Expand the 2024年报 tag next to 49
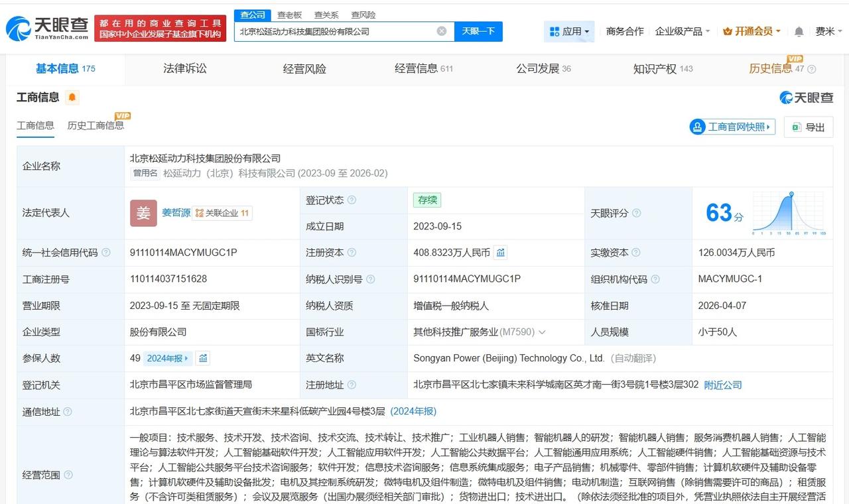Image resolution: width=849 pixels, height=504 pixels. [168, 358]
